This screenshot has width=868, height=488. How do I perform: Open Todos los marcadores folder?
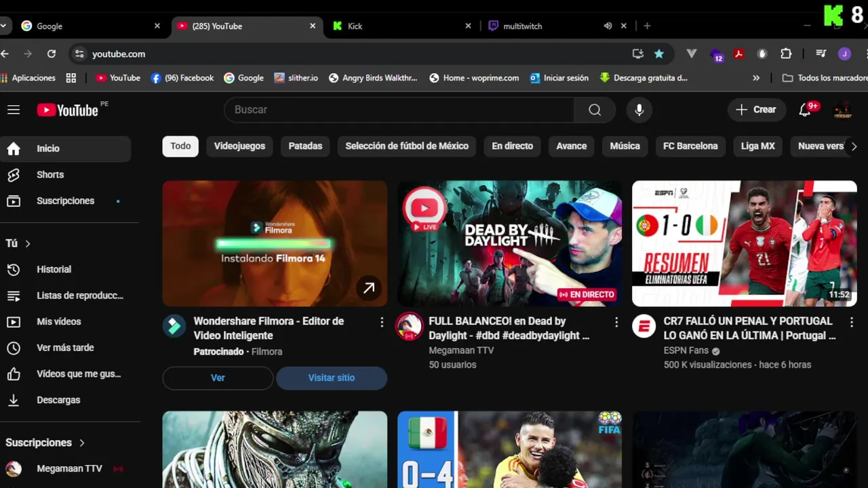pos(825,78)
